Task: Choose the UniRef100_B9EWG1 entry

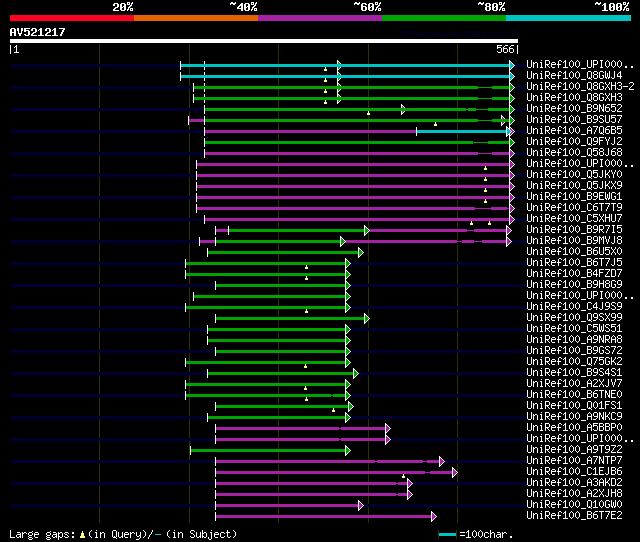Action: 574,197
